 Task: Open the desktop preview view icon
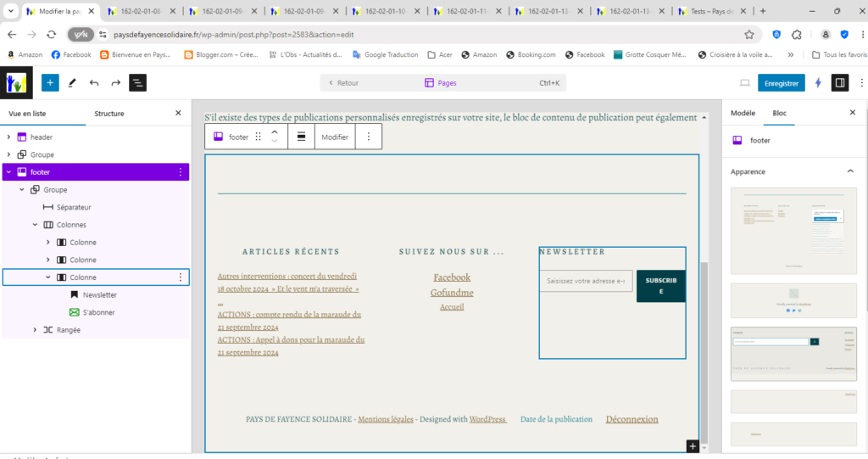pyautogui.click(x=745, y=83)
